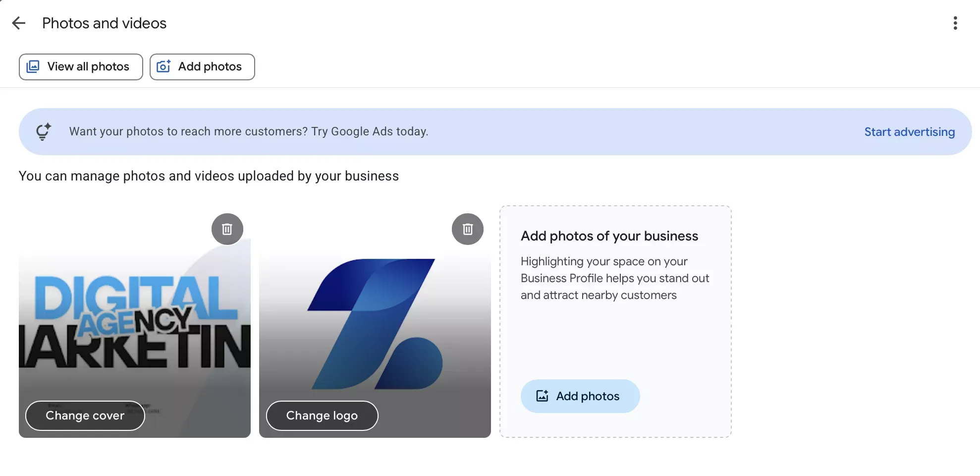
Task: Click the Change logo button
Action: (322, 416)
